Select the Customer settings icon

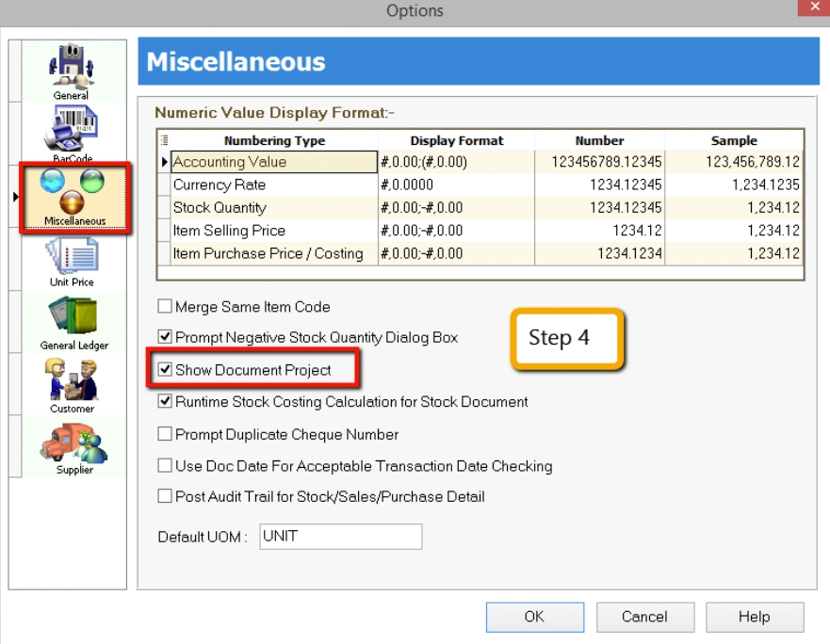tap(72, 385)
